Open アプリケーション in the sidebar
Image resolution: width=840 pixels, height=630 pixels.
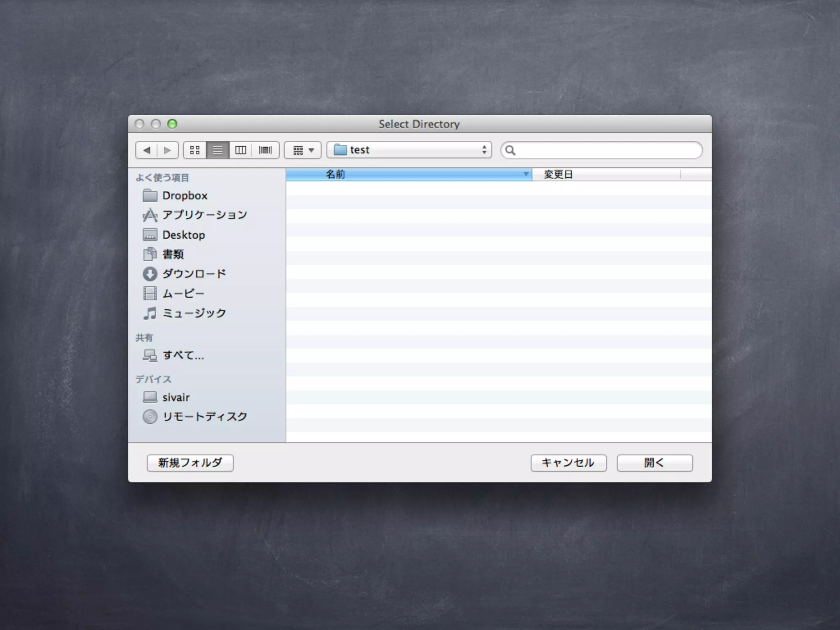coord(204,215)
